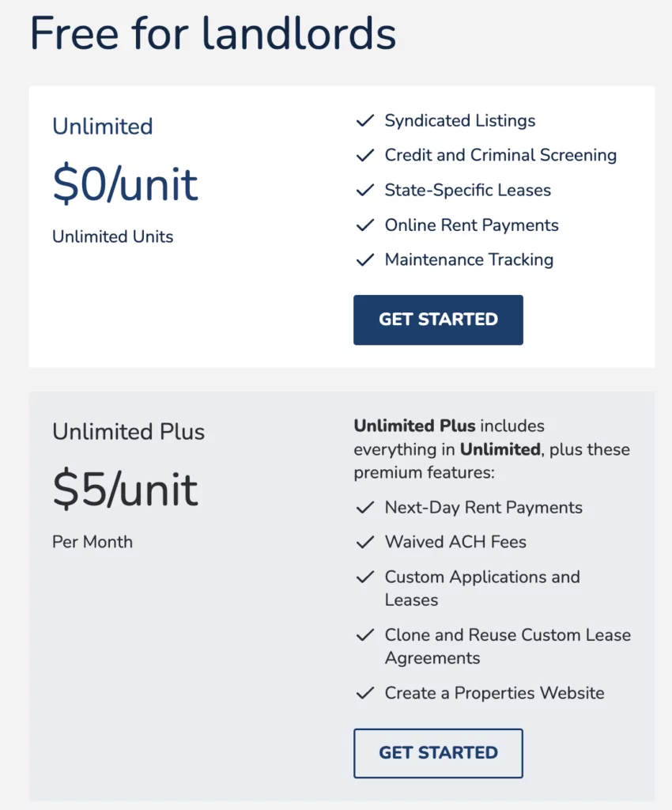Screen dimensions: 672x810
Task: Click checkmark icon next to State-Specific Leases
Action: (x=365, y=191)
